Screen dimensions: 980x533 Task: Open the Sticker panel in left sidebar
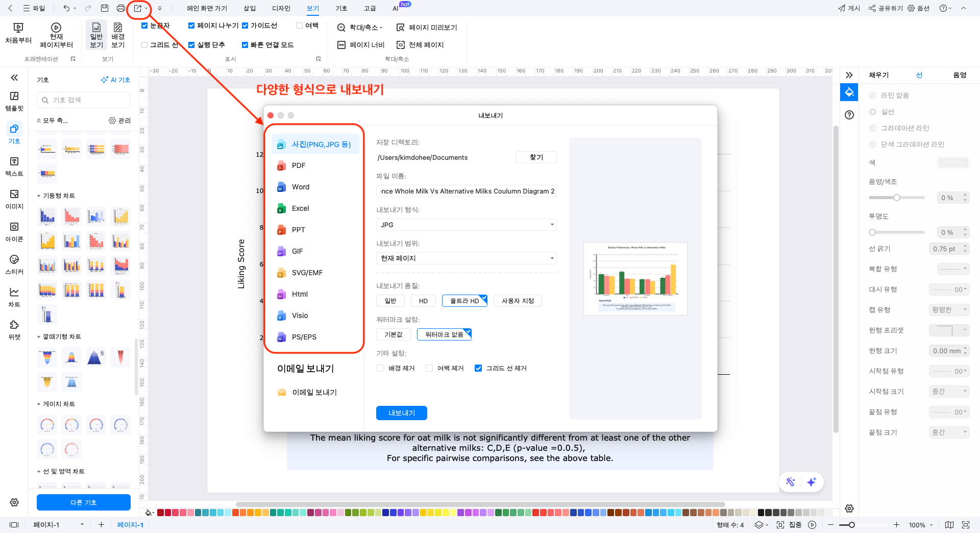(x=14, y=264)
